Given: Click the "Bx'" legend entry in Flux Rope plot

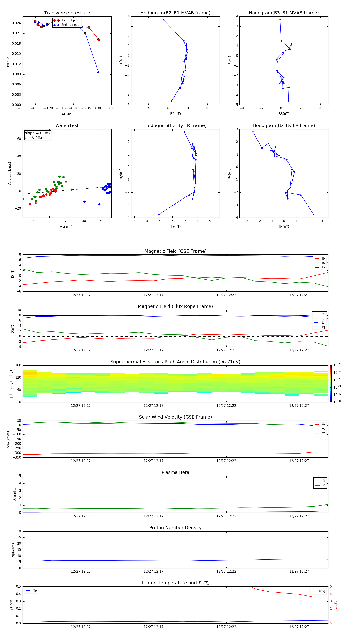Looking at the screenshot, I should click(x=320, y=314).
